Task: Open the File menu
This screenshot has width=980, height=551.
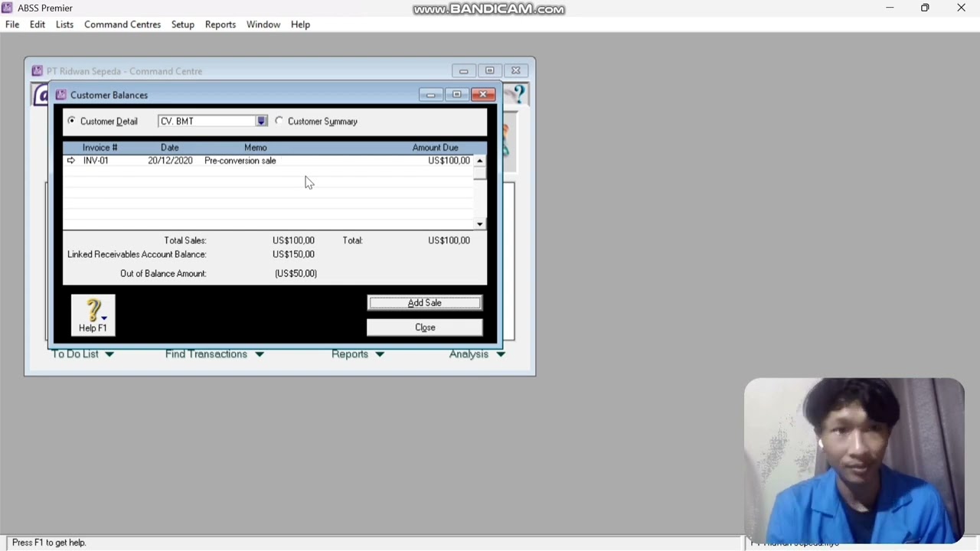Action: pos(12,24)
